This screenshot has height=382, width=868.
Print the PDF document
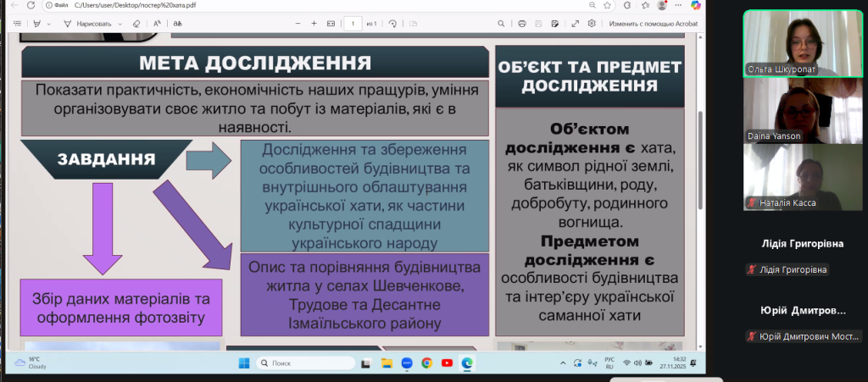(522, 24)
